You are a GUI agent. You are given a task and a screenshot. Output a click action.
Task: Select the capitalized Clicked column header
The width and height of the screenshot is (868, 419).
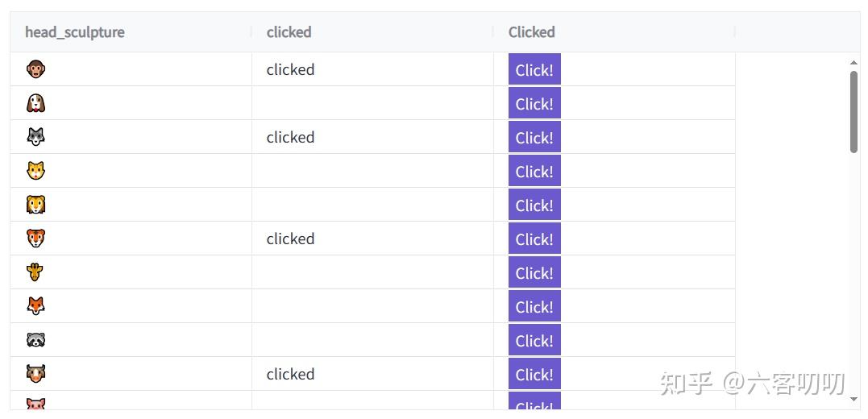point(531,32)
